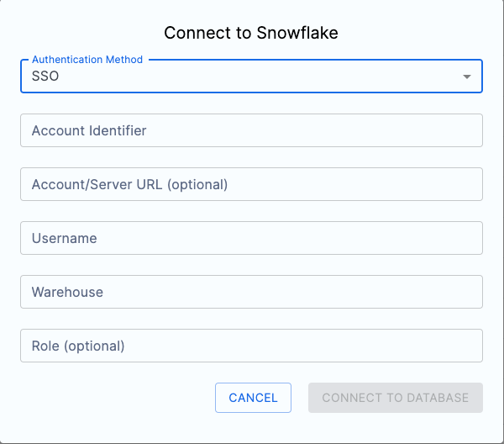Click the Username placeholder label

(x=64, y=238)
